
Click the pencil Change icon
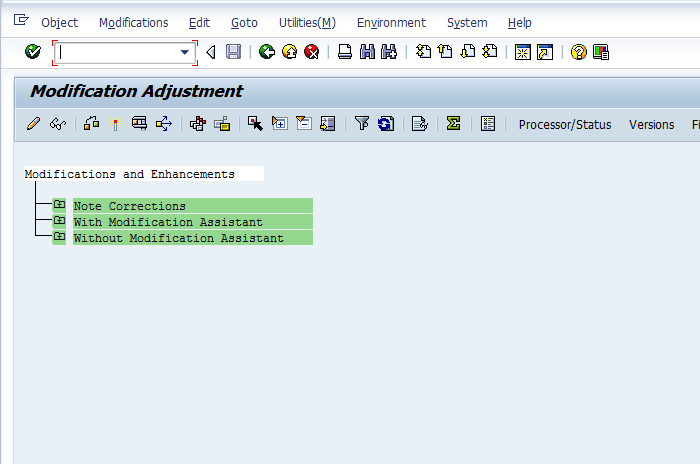pos(33,123)
